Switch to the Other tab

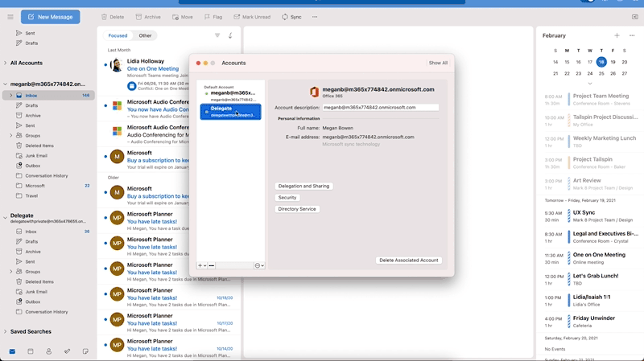[145, 35]
